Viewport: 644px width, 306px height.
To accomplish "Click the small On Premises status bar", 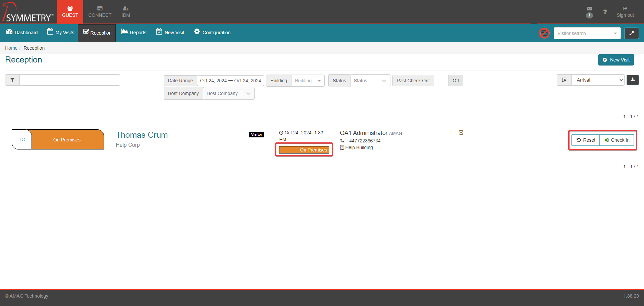I will [x=304, y=150].
